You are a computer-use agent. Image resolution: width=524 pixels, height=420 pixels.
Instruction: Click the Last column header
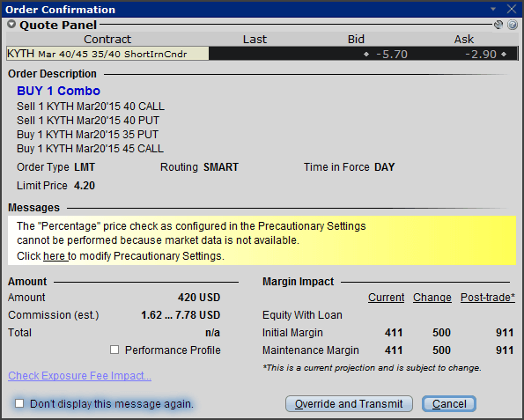tap(255, 40)
